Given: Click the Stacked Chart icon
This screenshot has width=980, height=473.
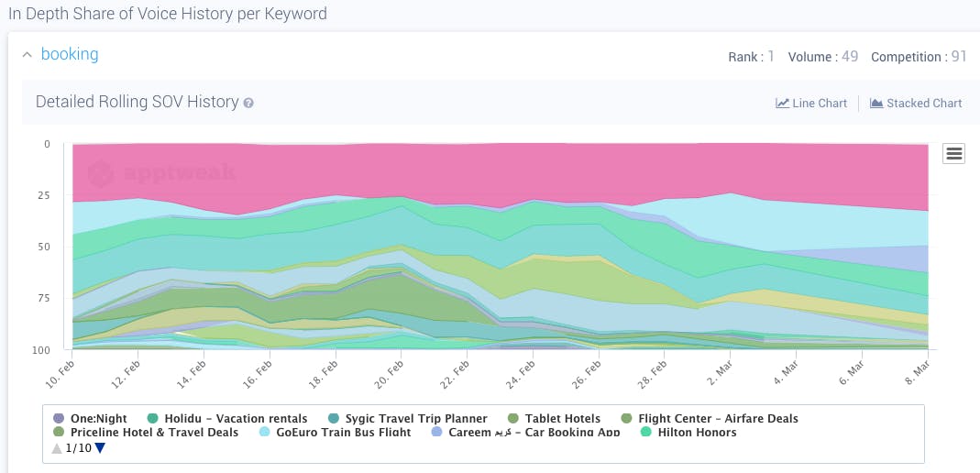Looking at the screenshot, I should click(875, 104).
